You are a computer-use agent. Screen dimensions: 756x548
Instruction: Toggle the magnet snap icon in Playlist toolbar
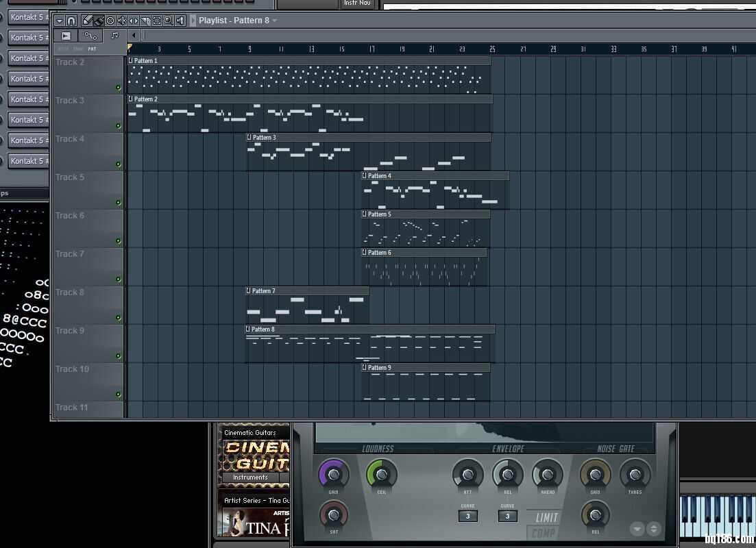tap(71, 21)
